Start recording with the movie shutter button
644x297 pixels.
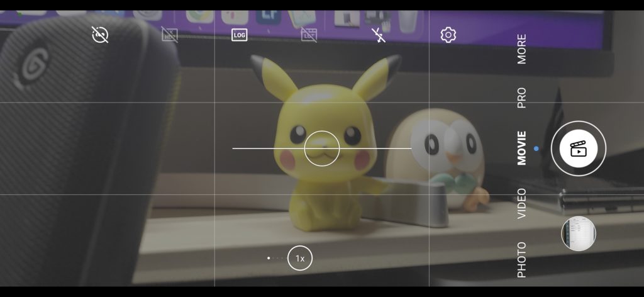pyautogui.click(x=579, y=148)
